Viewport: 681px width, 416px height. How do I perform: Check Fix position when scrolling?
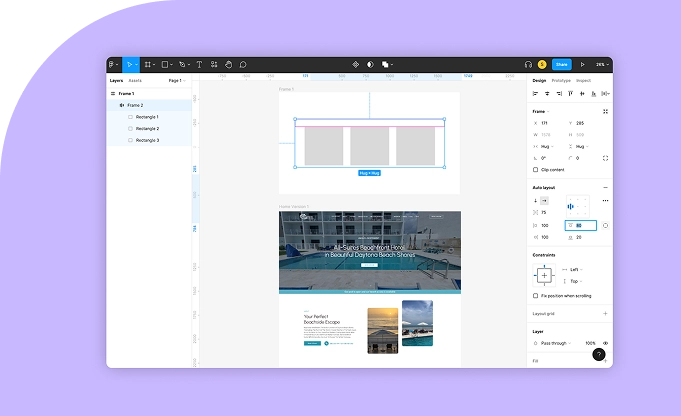pos(536,296)
